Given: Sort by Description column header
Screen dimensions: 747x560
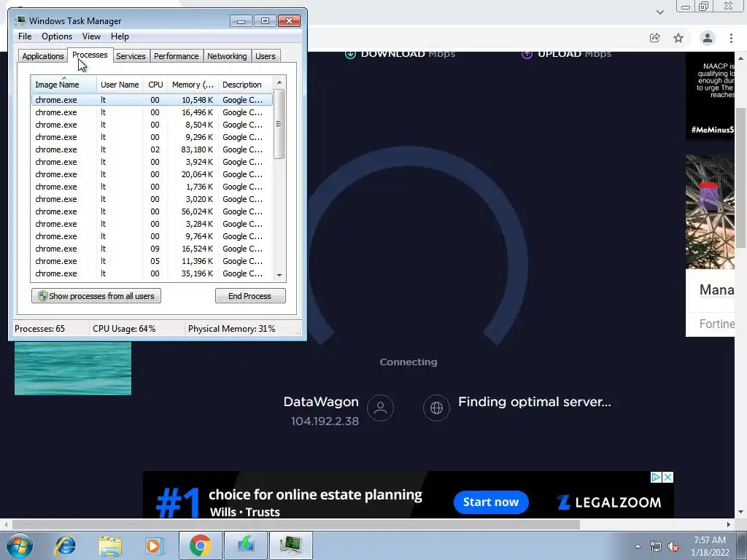Looking at the screenshot, I should [x=245, y=85].
